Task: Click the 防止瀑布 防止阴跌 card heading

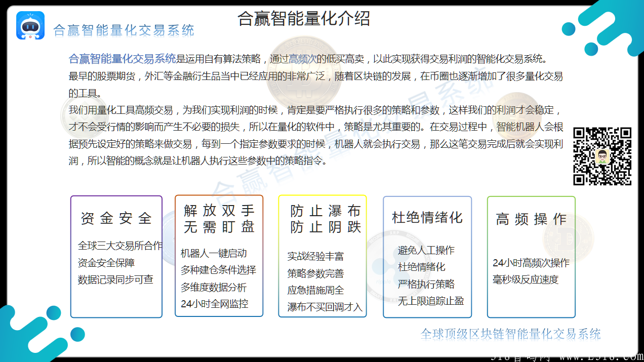Action: point(326,219)
